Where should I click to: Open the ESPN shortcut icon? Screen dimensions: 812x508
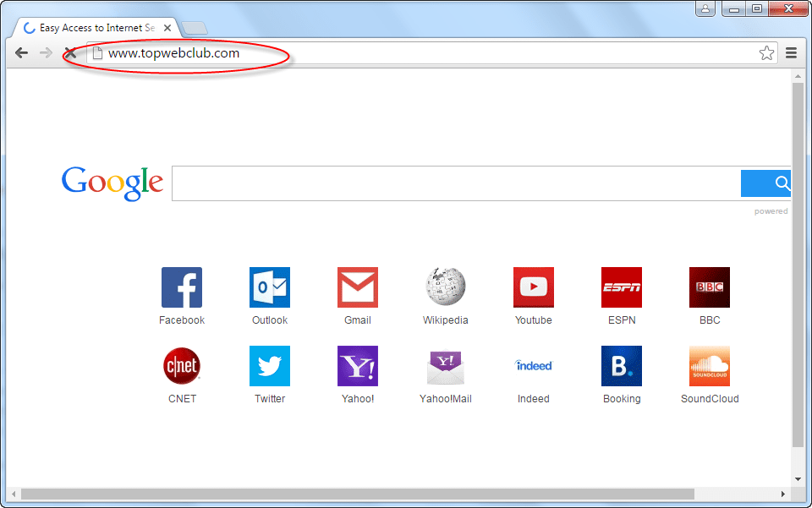click(x=622, y=287)
